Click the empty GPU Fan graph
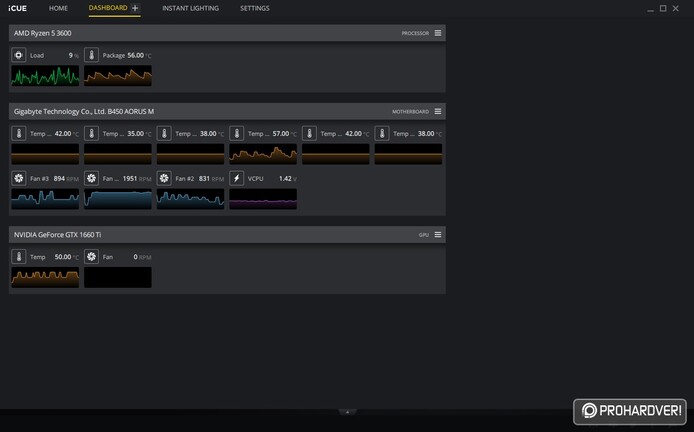 118,277
